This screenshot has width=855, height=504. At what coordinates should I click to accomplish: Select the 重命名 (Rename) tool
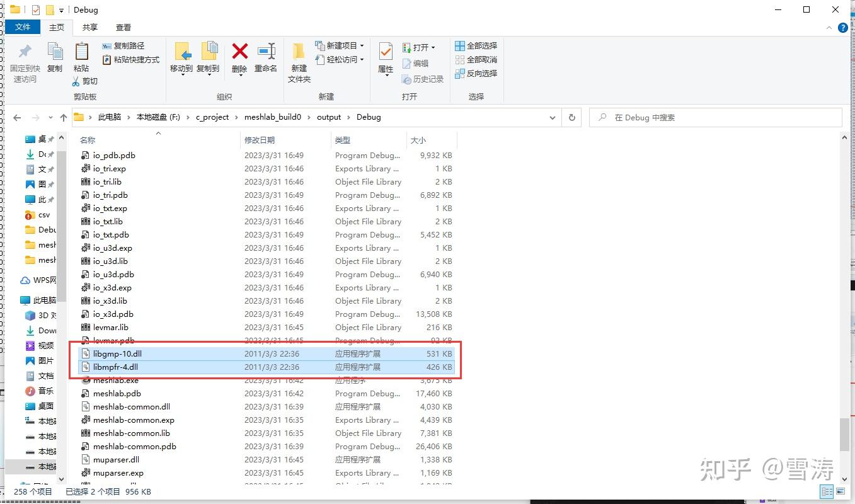[x=266, y=57]
